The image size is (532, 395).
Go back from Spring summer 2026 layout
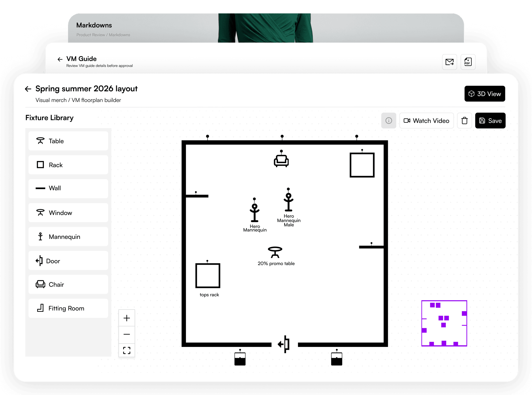click(28, 89)
